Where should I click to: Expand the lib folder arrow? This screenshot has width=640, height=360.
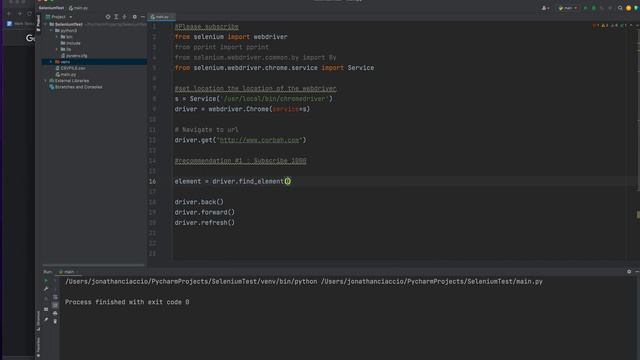(57, 49)
